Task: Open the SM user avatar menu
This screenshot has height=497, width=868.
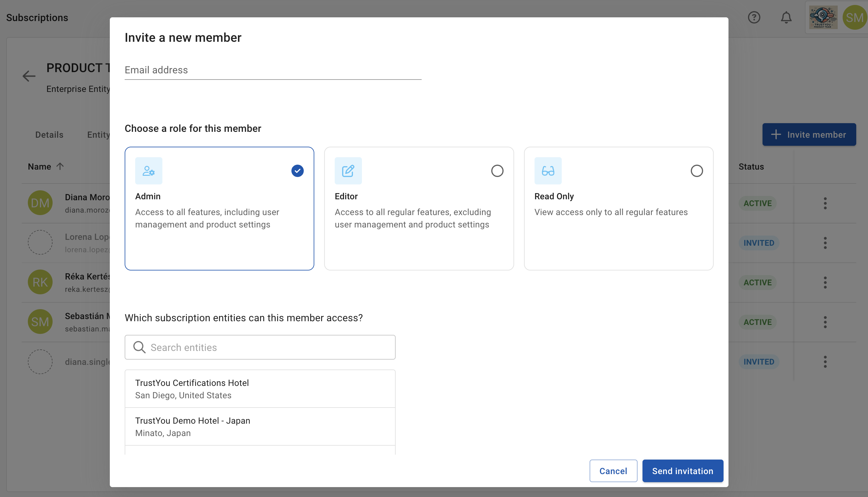Action: [x=855, y=17]
